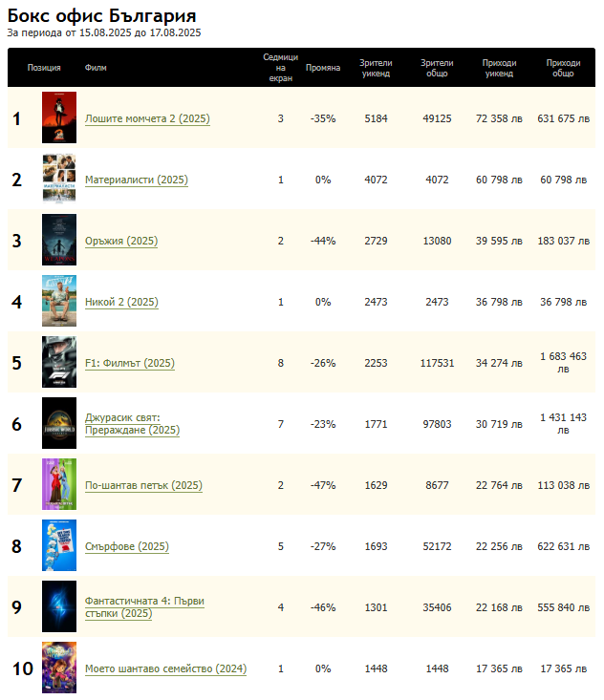Select the Никой 2 (2025) link
The image size is (604, 700).
pyautogui.click(x=121, y=303)
